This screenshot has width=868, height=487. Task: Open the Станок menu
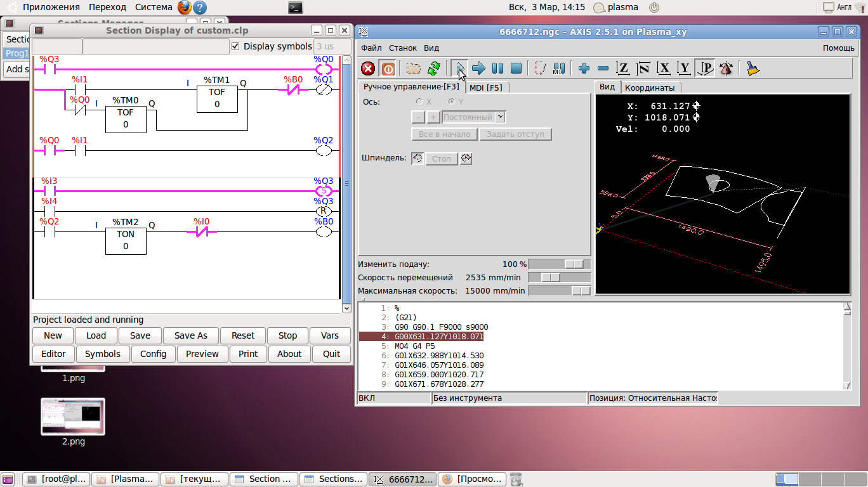(x=403, y=48)
